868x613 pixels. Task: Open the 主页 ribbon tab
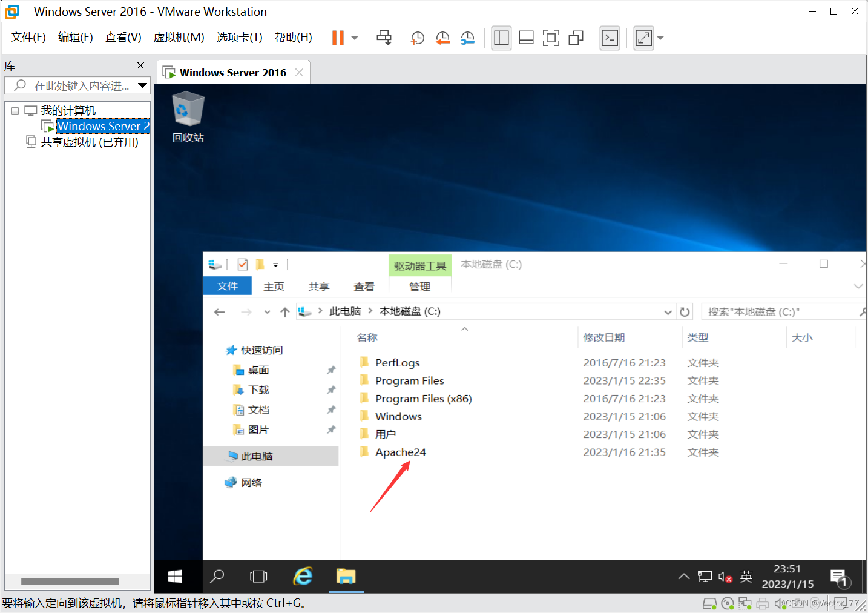click(274, 287)
